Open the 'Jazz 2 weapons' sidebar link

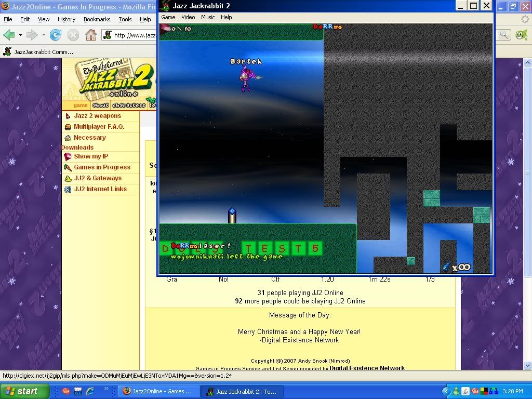coord(97,116)
